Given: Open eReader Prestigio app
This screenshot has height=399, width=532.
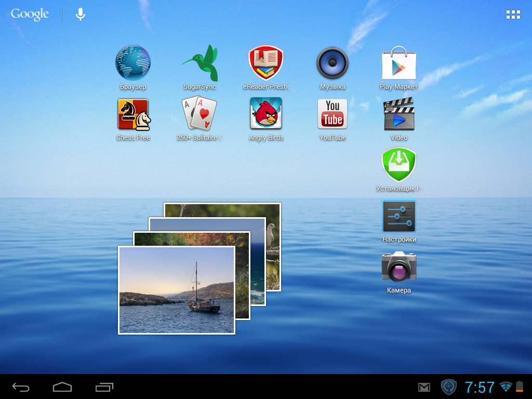Looking at the screenshot, I should 266,63.
